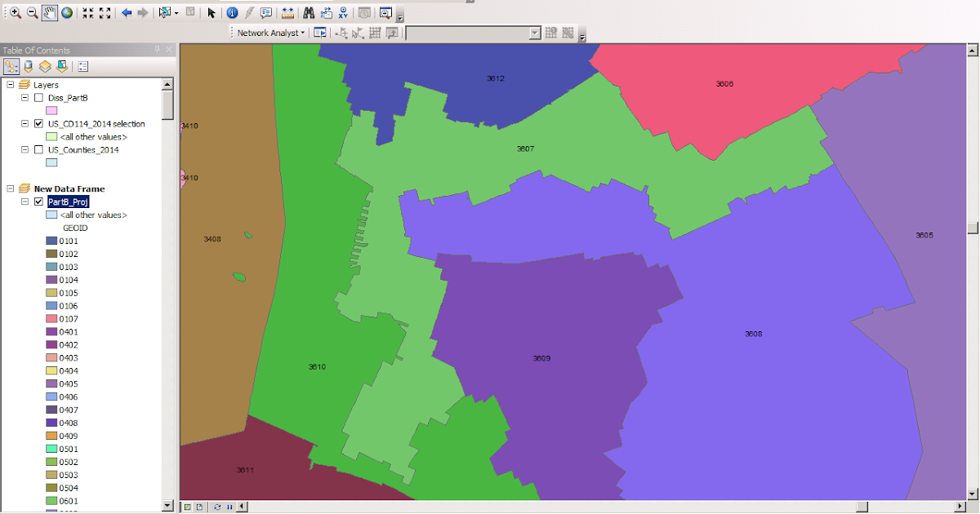Switch to Data View using bottom-left icon
Image resolution: width=980 pixels, height=514 pixels.
(x=186, y=507)
